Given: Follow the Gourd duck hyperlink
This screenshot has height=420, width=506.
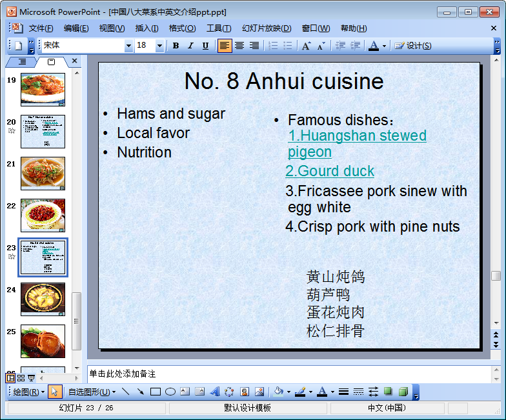Looking at the screenshot, I should click(x=330, y=171).
